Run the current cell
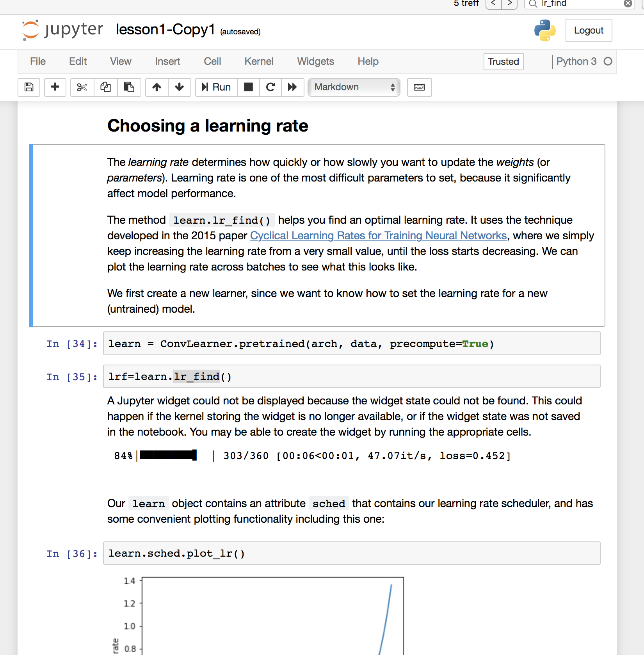Screen dimensions: 644x655 (216, 87)
